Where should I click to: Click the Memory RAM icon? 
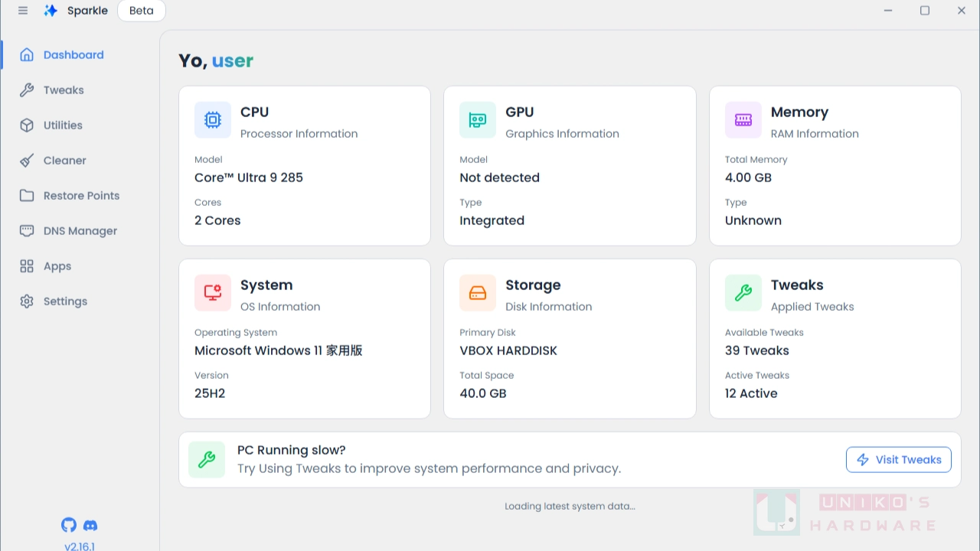tap(743, 120)
